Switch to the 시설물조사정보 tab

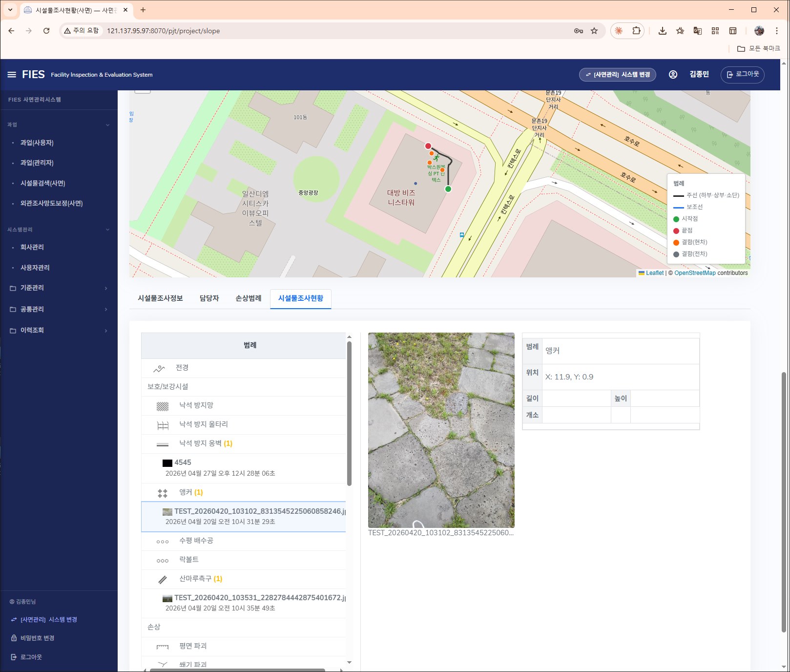160,298
